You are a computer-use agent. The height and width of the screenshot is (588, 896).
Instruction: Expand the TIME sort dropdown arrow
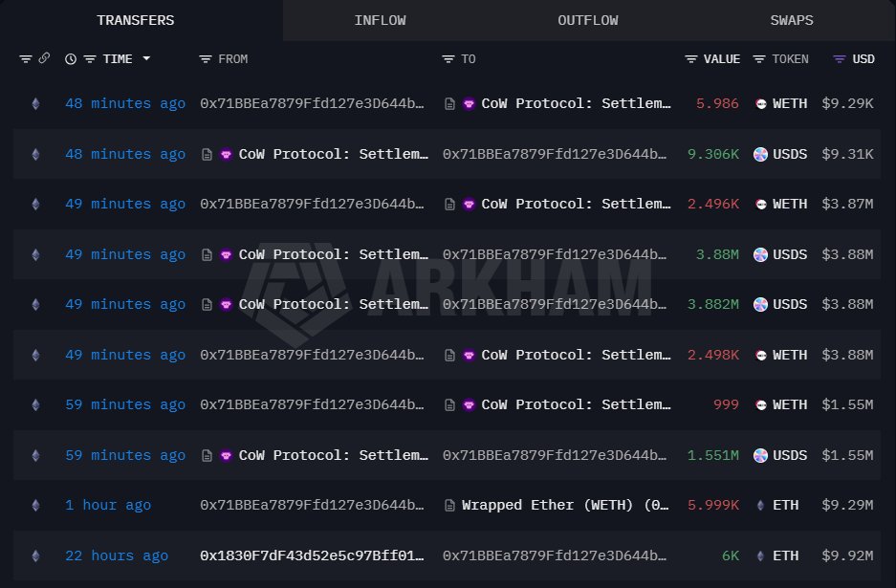(146, 58)
